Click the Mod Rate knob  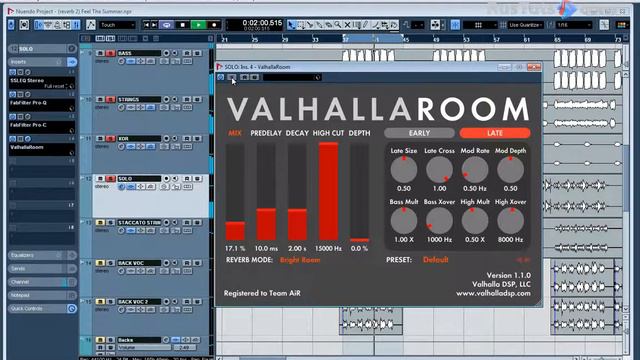point(475,169)
